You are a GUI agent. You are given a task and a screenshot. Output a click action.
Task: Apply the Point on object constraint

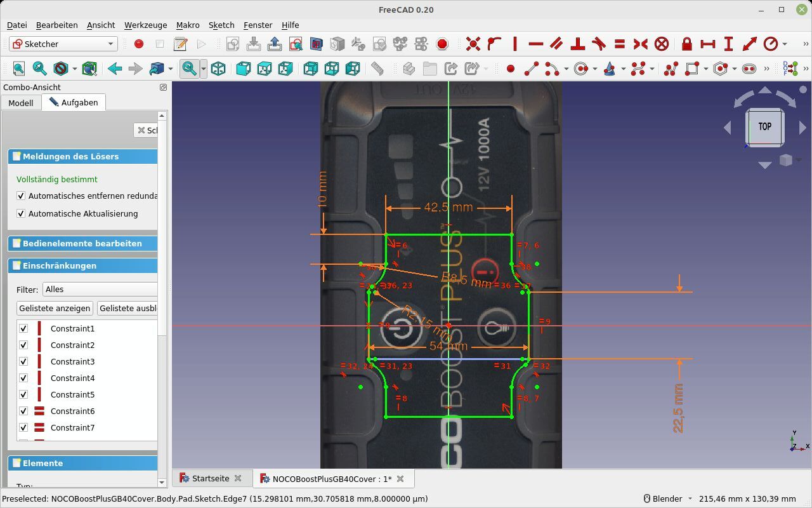[494, 44]
